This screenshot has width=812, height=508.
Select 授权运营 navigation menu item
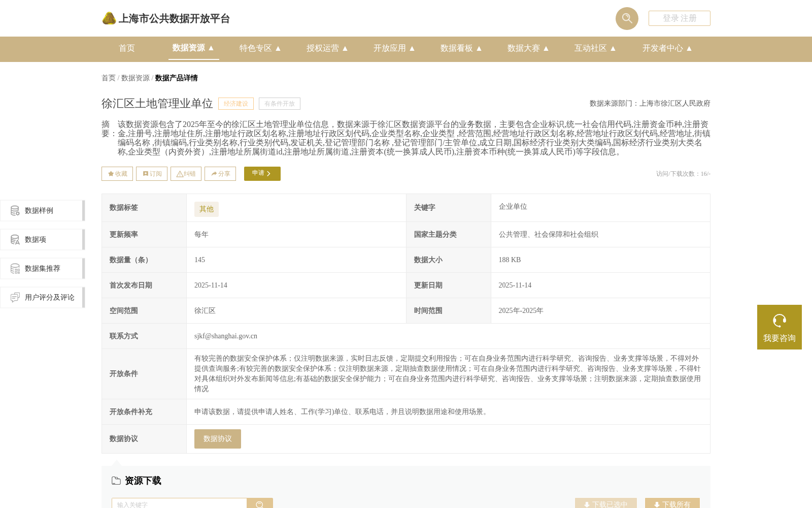coord(323,48)
